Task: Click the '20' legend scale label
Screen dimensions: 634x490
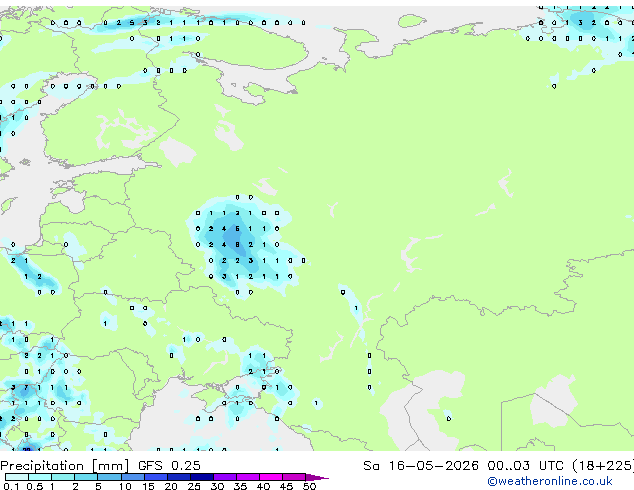Action: point(171,486)
